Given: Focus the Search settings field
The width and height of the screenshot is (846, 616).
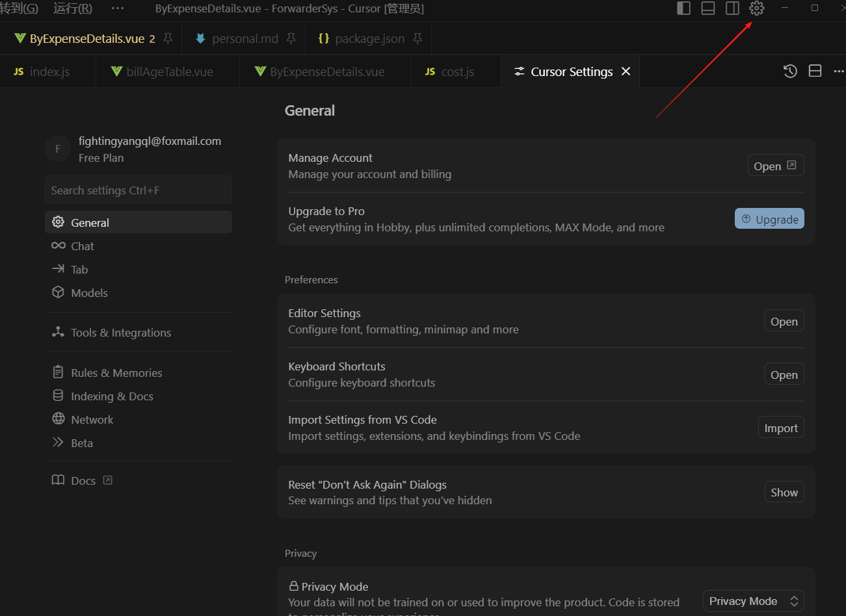Looking at the screenshot, I should 139,190.
